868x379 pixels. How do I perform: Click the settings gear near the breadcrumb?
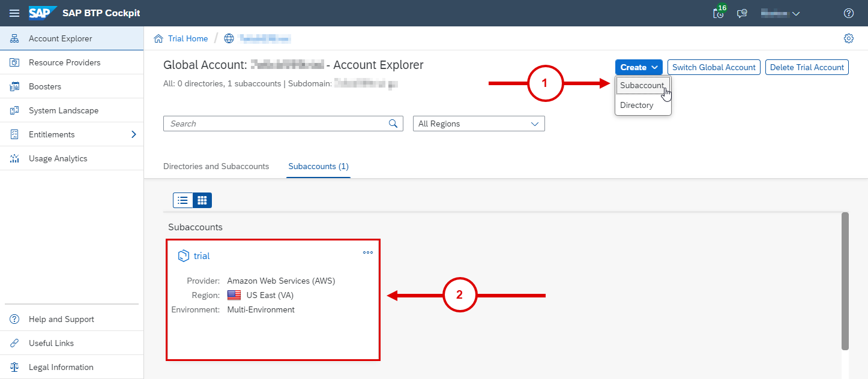tap(848, 38)
